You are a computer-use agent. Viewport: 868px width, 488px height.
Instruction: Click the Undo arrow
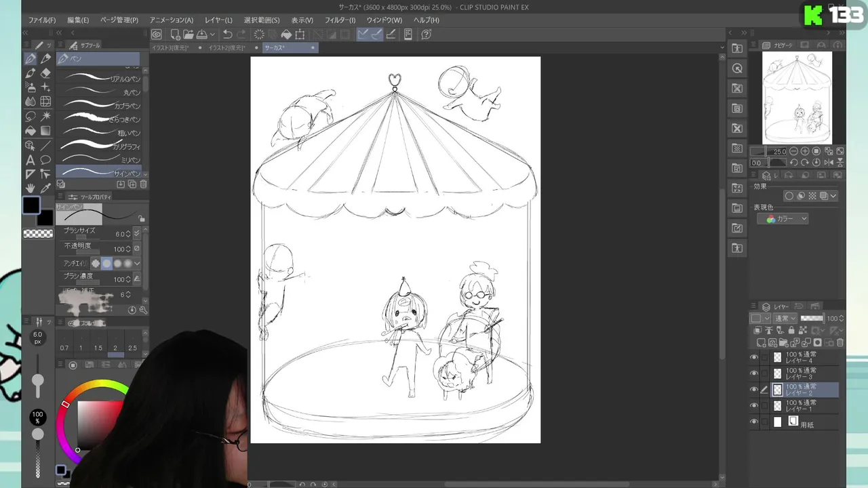[x=228, y=34]
